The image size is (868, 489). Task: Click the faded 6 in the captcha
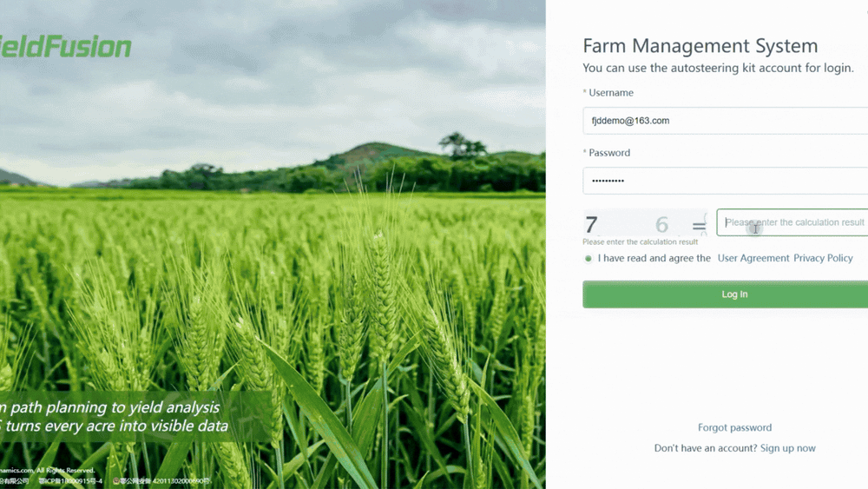pyautogui.click(x=661, y=225)
